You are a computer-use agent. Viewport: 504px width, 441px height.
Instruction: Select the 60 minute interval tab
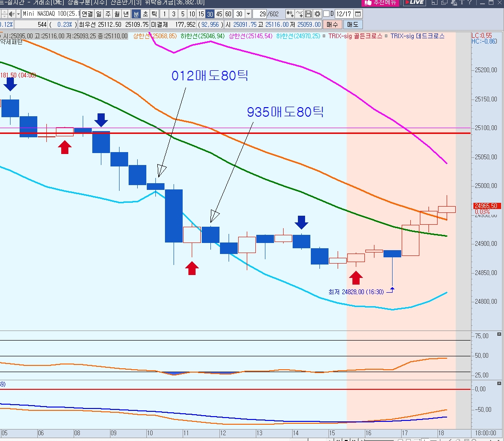tap(228, 14)
